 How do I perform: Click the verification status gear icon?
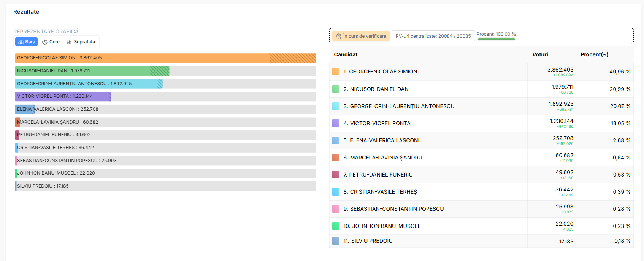338,36
